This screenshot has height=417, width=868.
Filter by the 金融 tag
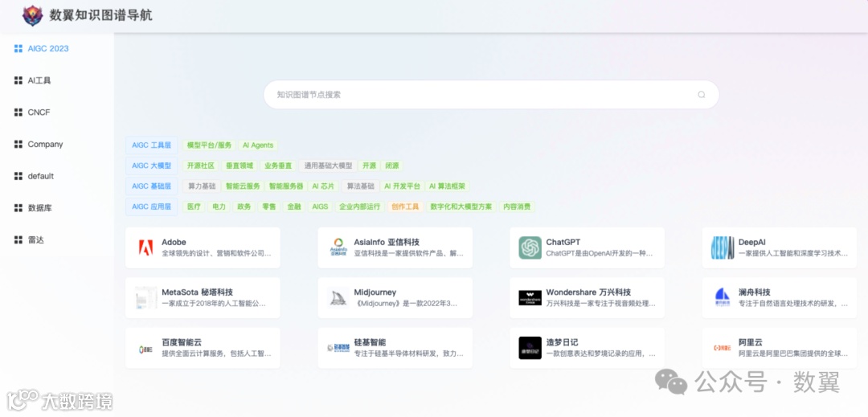[x=294, y=206]
